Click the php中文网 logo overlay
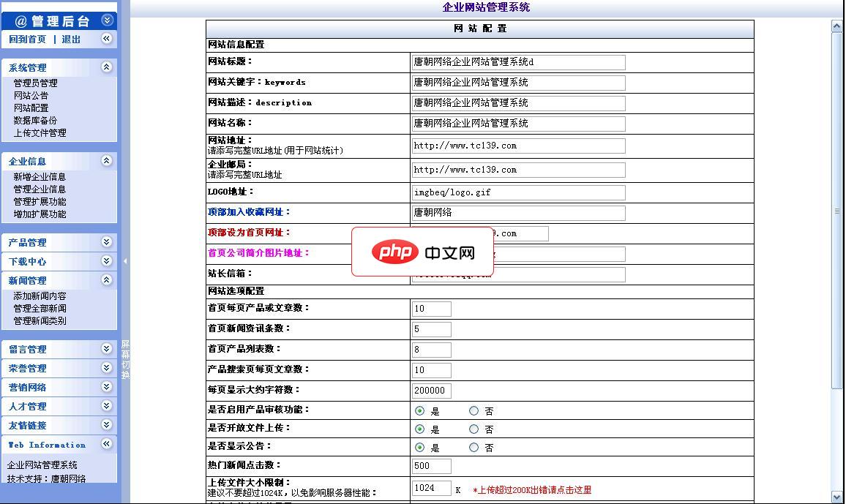 click(423, 252)
